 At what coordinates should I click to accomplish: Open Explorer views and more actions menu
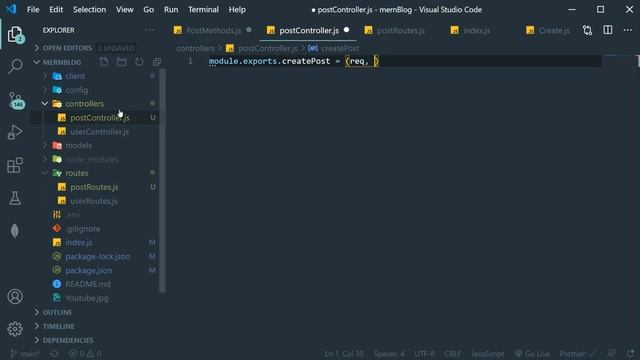click(x=149, y=30)
